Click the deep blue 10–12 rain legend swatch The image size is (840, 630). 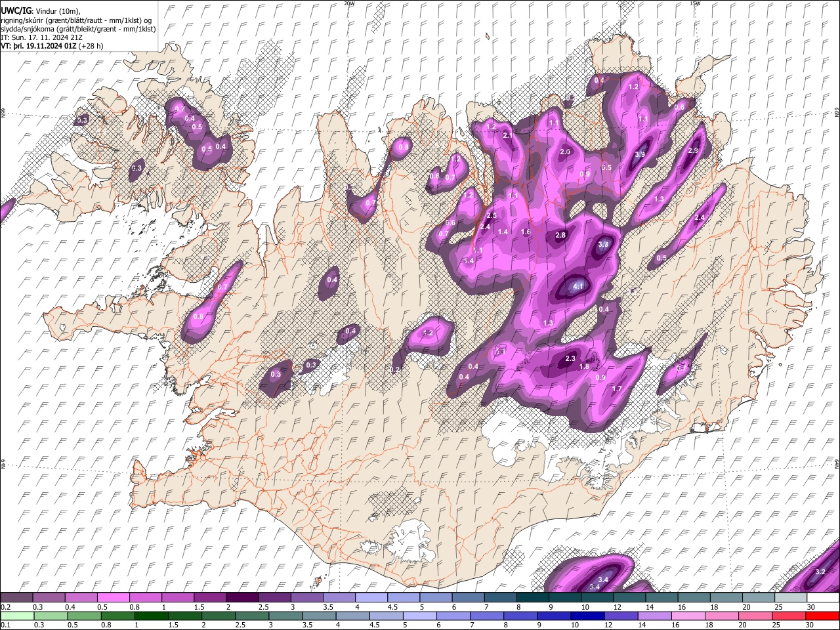[x=587, y=616]
